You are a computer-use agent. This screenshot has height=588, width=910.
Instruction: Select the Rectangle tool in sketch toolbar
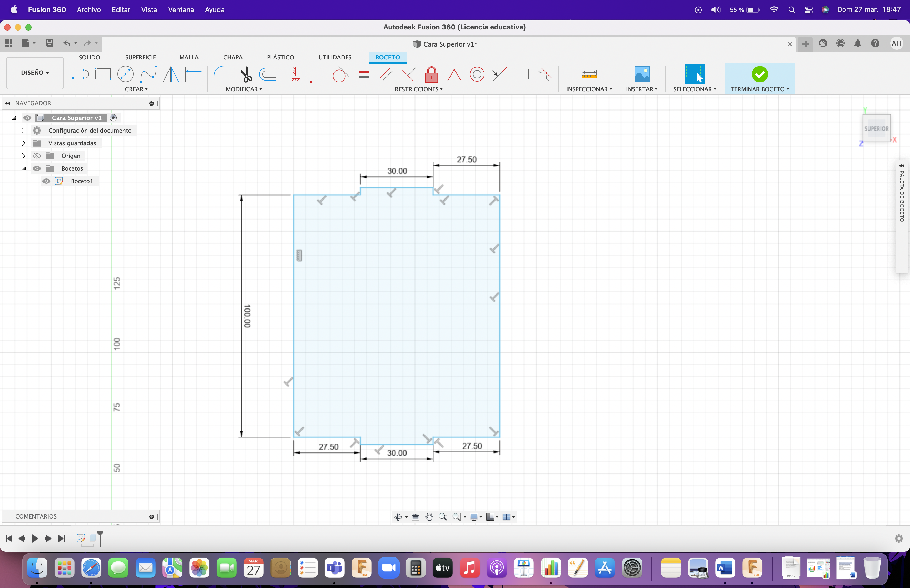tap(102, 74)
